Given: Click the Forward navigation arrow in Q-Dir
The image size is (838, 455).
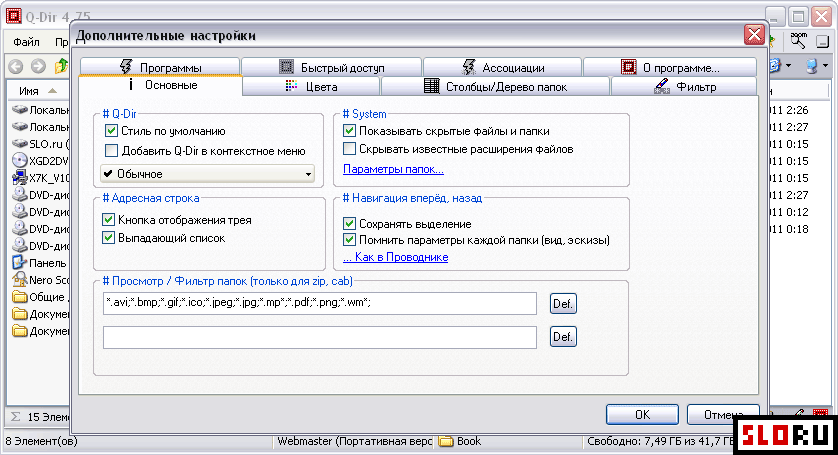Looking at the screenshot, I should coord(38,66).
